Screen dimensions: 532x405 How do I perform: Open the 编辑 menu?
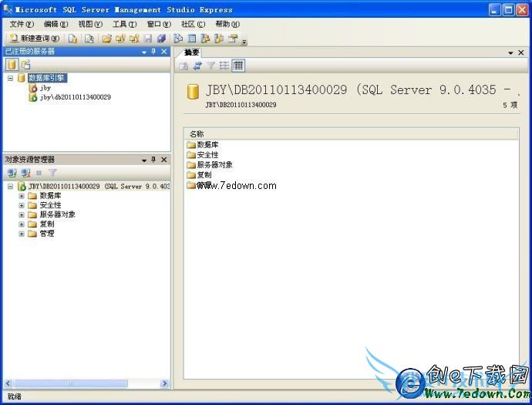56,25
